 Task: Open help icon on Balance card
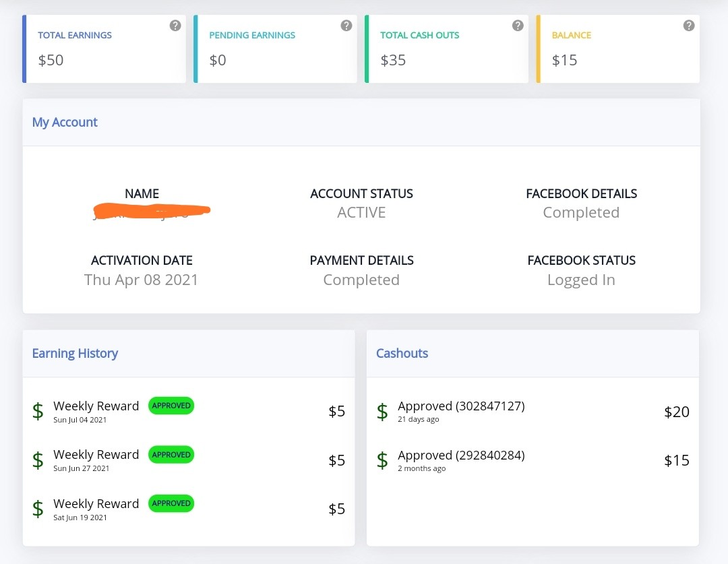689,26
